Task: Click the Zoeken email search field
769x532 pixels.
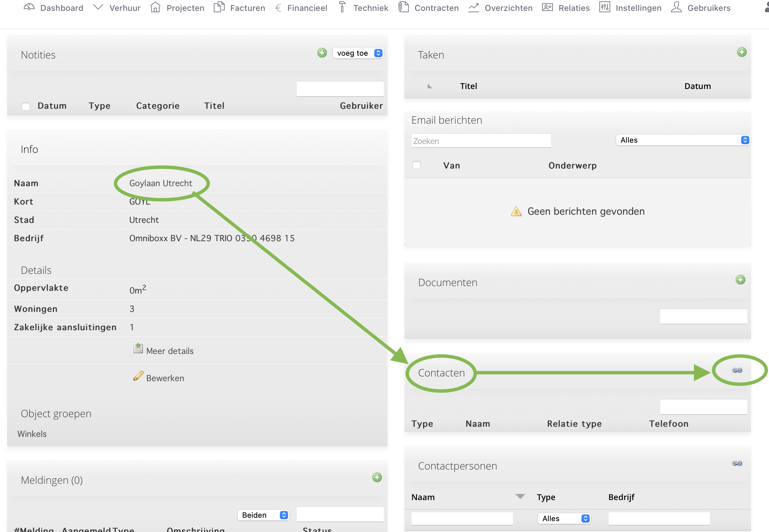Action: coord(481,141)
